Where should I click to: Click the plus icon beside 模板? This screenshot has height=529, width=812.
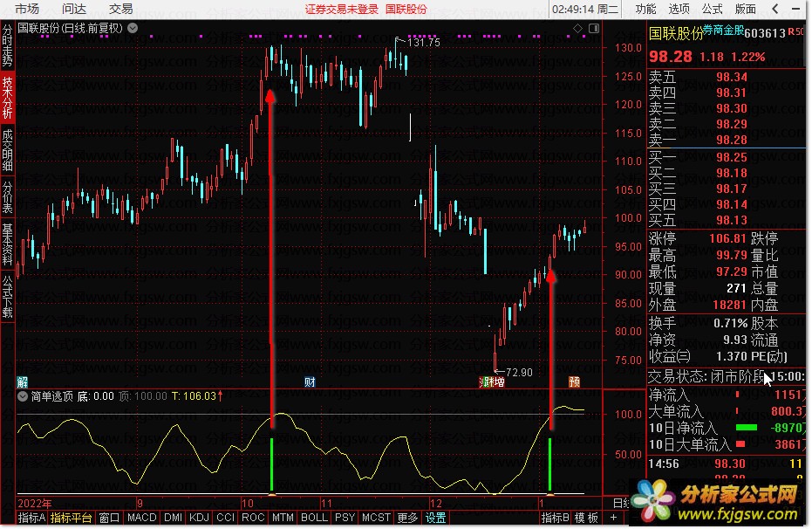pos(614,518)
